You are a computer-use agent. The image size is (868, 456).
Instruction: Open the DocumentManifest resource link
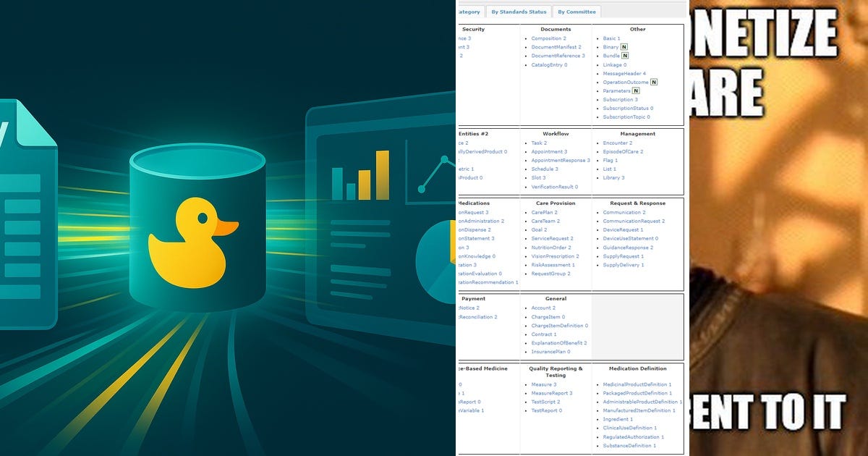coord(553,47)
